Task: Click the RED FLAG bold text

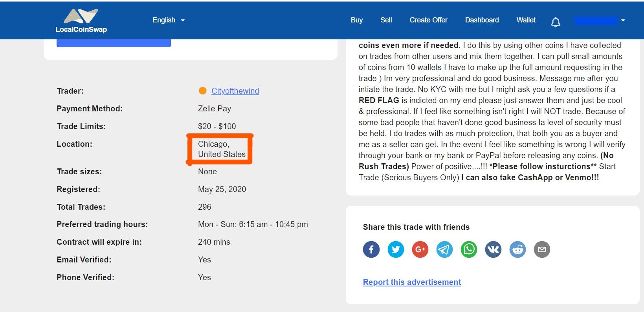Action: point(379,100)
